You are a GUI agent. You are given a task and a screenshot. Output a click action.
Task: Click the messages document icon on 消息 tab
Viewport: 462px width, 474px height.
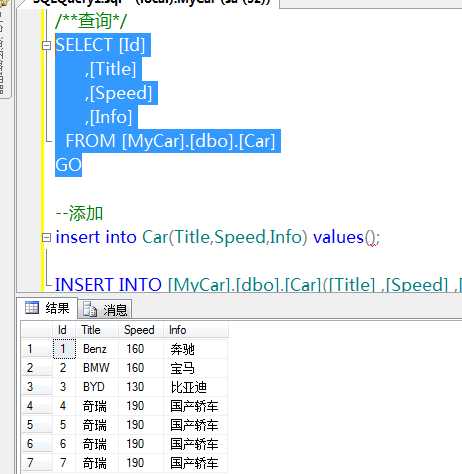pyautogui.click(x=90, y=309)
